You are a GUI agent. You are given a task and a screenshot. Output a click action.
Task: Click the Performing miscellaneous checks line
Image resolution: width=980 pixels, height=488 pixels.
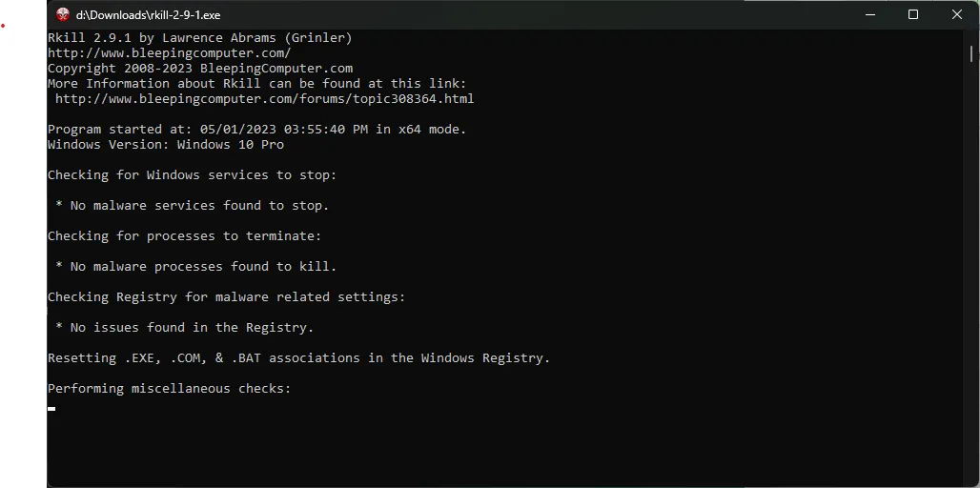pyautogui.click(x=170, y=389)
